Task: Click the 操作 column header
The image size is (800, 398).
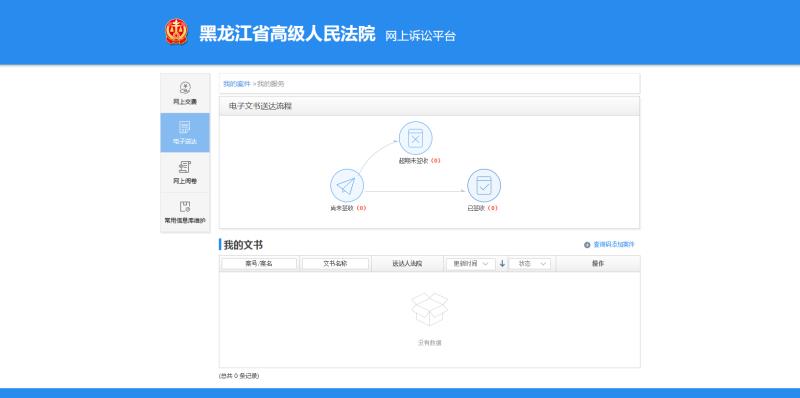Action: click(598, 264)
